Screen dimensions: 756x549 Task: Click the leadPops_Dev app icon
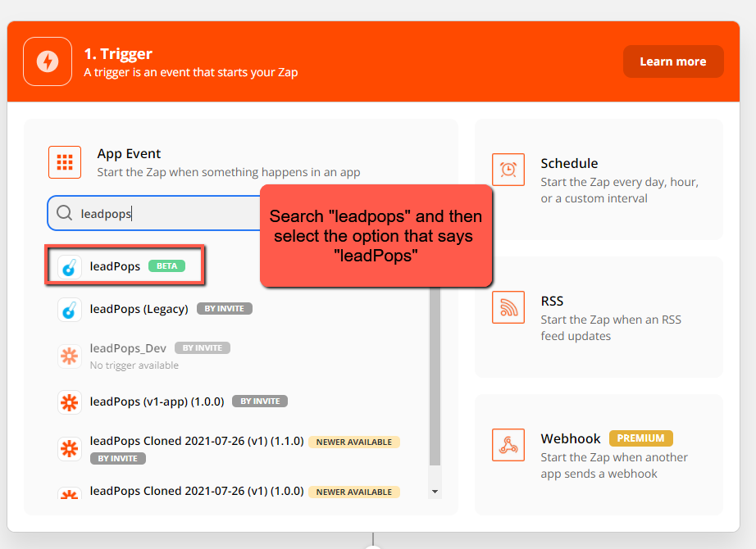[70, 356]
